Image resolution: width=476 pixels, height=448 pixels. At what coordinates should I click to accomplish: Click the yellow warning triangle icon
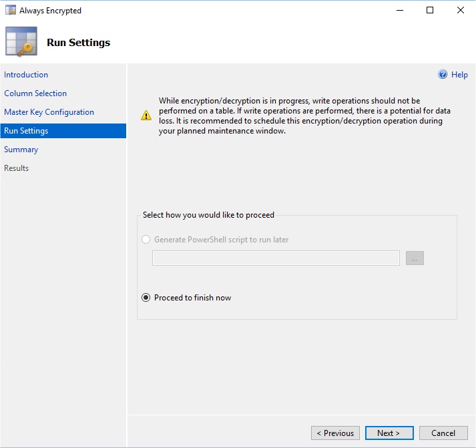(146, 116)
